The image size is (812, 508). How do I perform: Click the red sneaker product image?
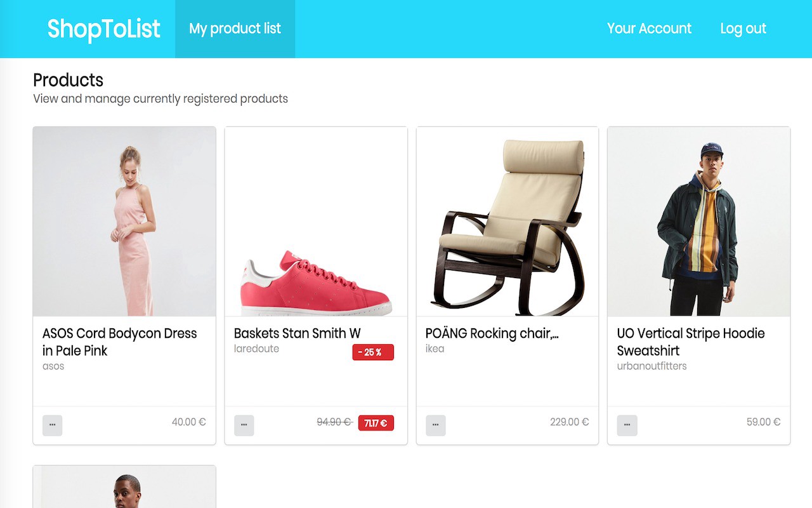tap(316, 221)
